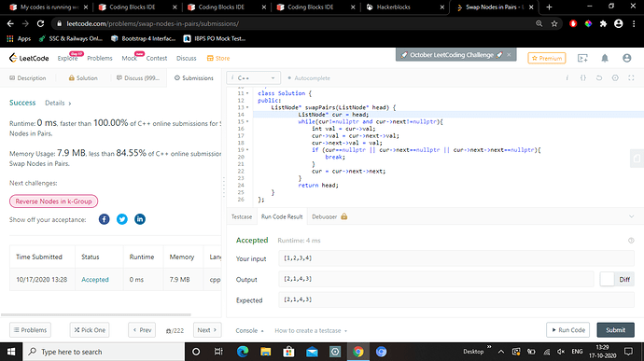Enter fullscreen editor mode icon

tap(631, 77)
